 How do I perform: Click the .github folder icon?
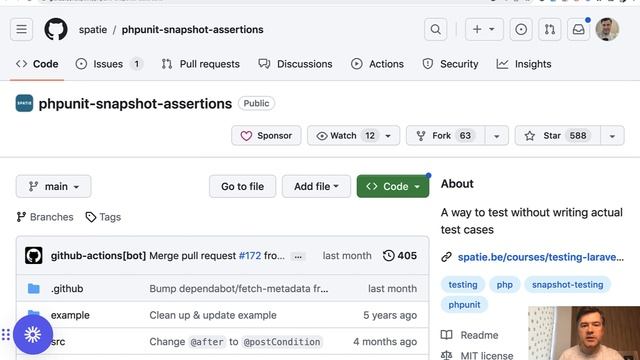33,289
